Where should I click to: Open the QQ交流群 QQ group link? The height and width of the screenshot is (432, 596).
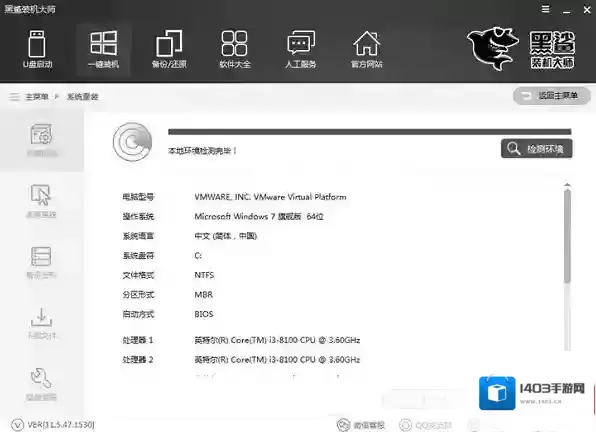pos(426,425)
